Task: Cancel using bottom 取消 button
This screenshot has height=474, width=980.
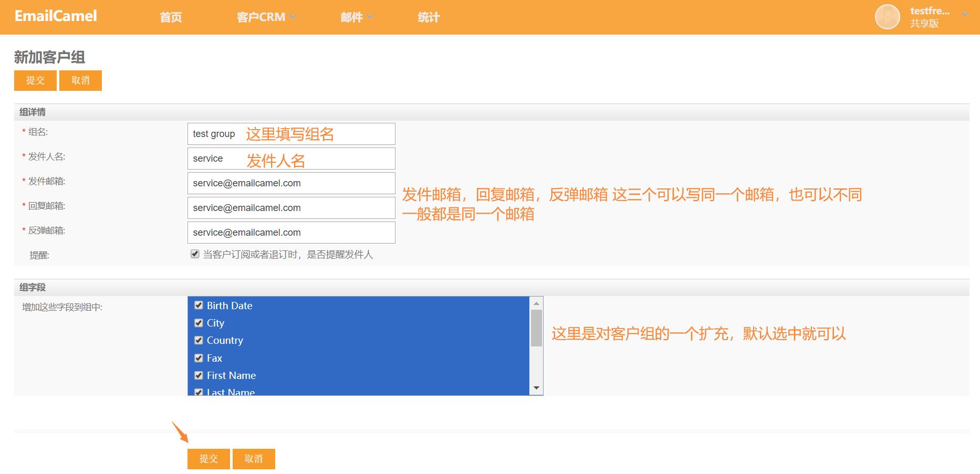Action: [x=254, y=459]
